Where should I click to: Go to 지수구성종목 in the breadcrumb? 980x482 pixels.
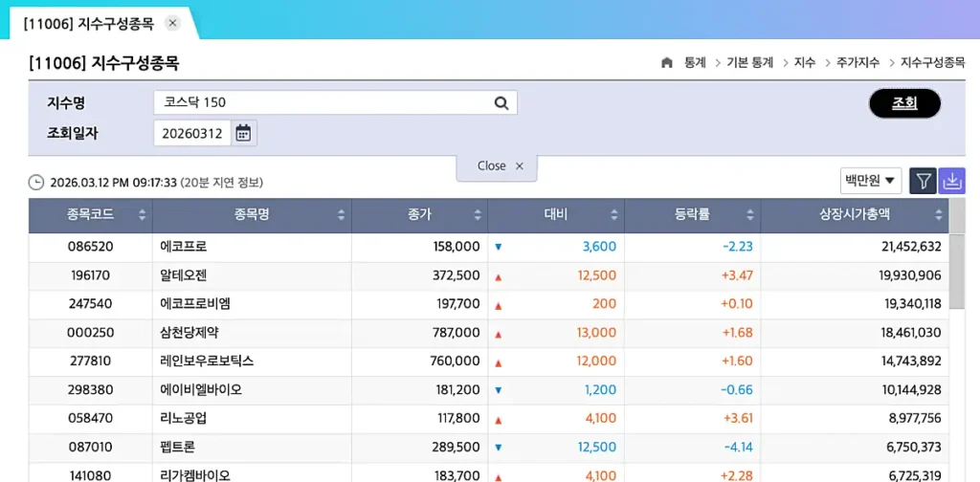[x=932, y=62]
